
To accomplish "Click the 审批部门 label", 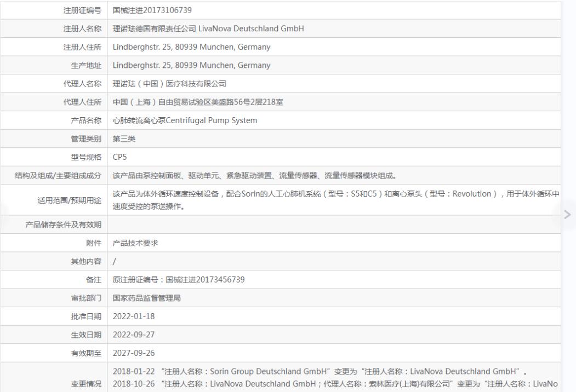I will click(x=86, y=298).
